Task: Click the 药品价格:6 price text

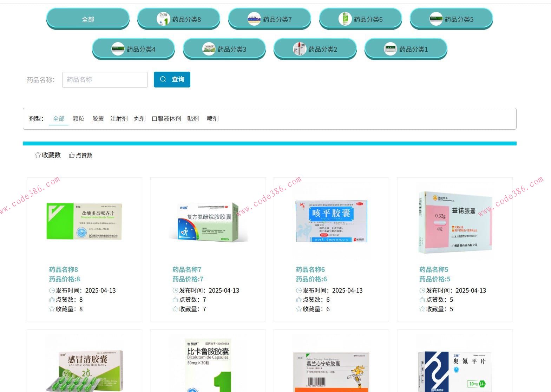Action: tap(311, 279)
